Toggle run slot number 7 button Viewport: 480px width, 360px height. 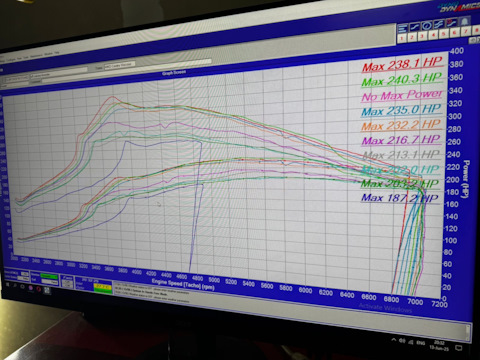[466, 31]
